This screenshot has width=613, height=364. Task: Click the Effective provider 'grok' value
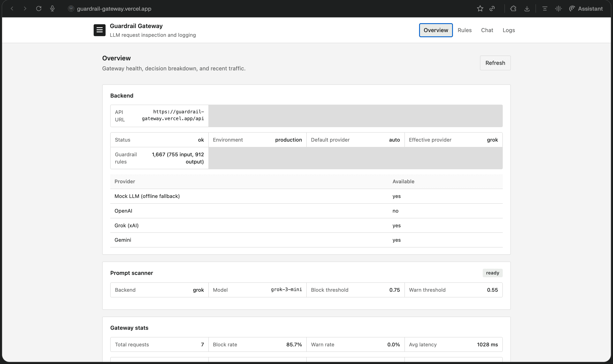(492, 140)
